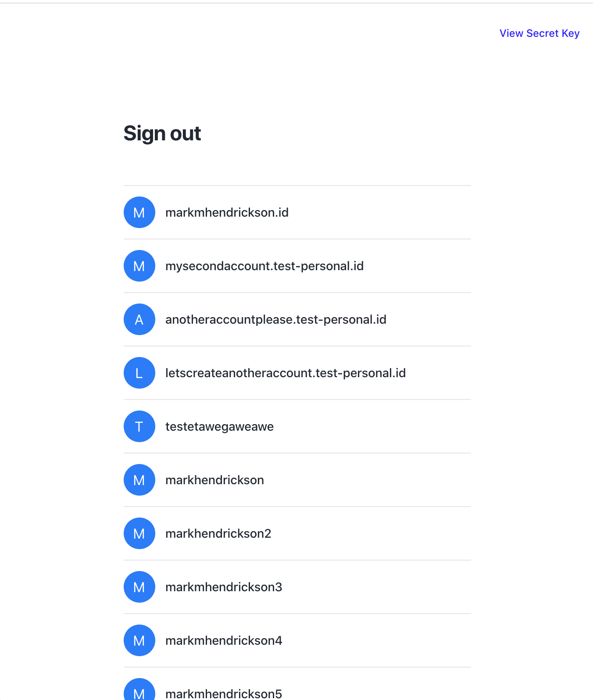Screen dimensions: 593x700
Task: Select the testetawegaweawe account
Action: point(219,426)
